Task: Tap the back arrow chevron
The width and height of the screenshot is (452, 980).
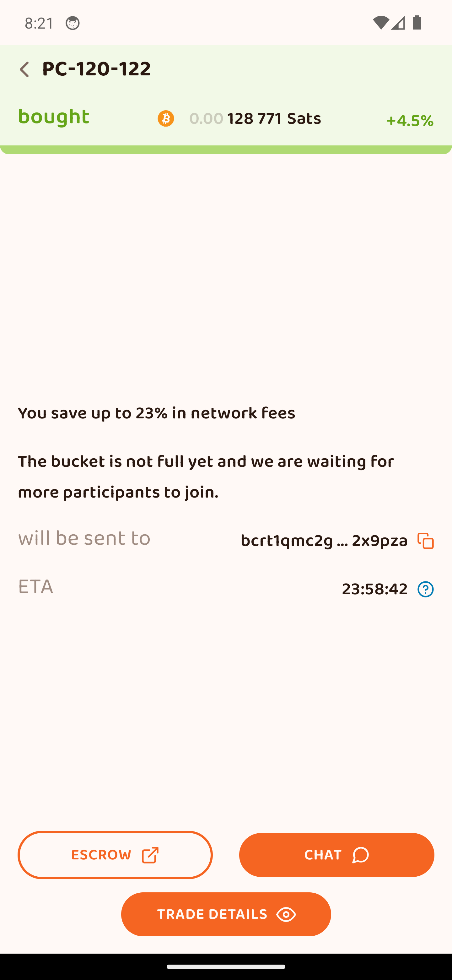Action: [x=24, y=70]
